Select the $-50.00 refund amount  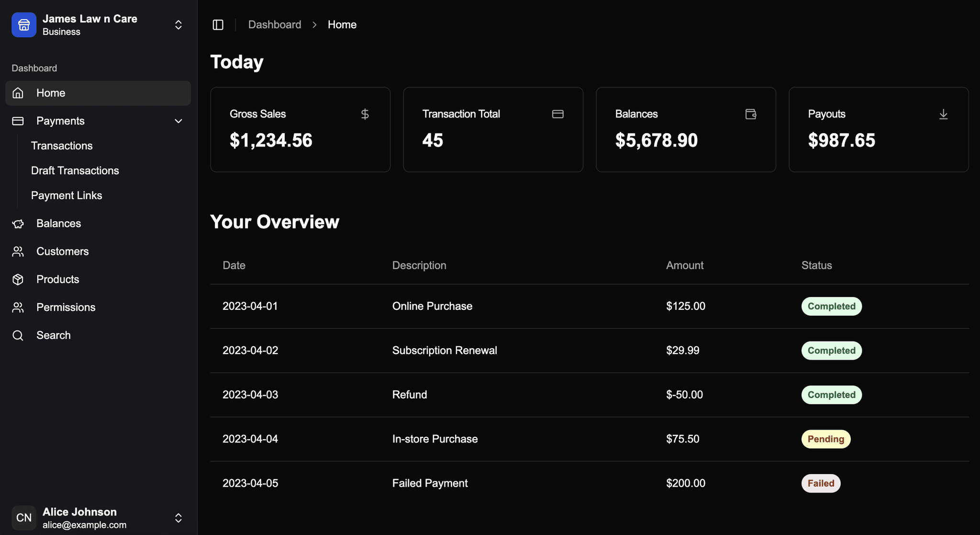tap(684, 395)
